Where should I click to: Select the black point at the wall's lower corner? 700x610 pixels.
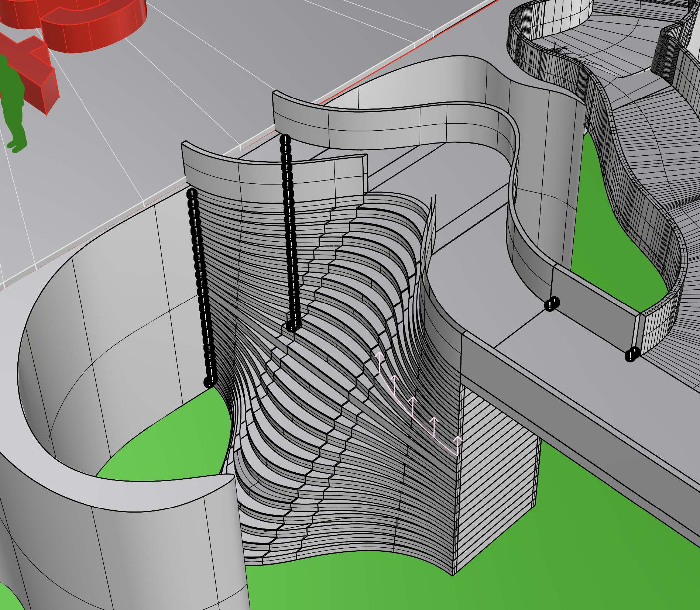pos(632,354)
